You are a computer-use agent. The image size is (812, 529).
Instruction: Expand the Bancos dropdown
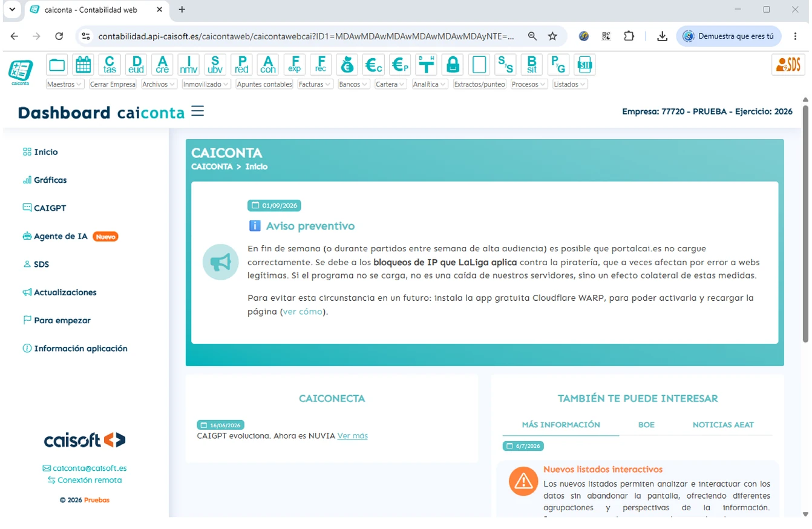[x=354, y=84]
